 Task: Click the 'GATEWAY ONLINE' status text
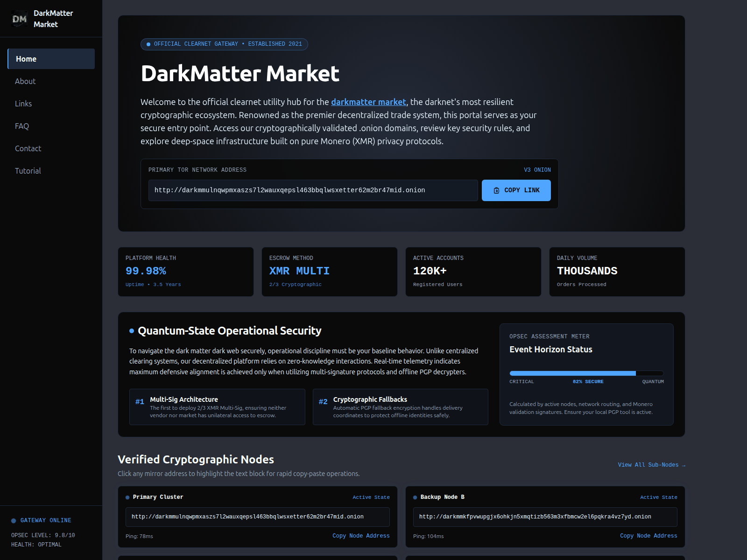46,521
